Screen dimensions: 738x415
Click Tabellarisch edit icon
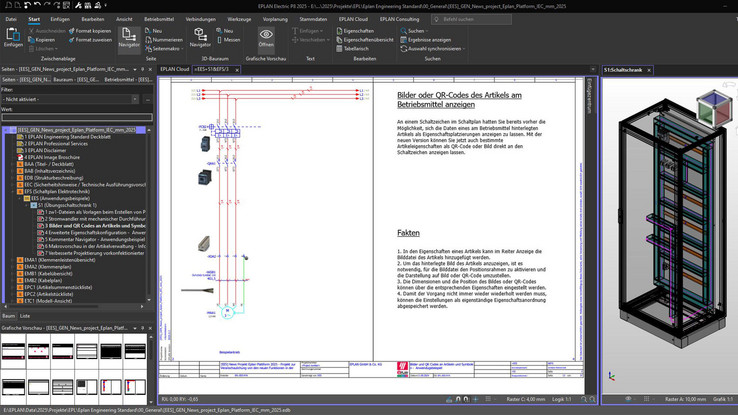pyautogui.click(x=339, y=48)
